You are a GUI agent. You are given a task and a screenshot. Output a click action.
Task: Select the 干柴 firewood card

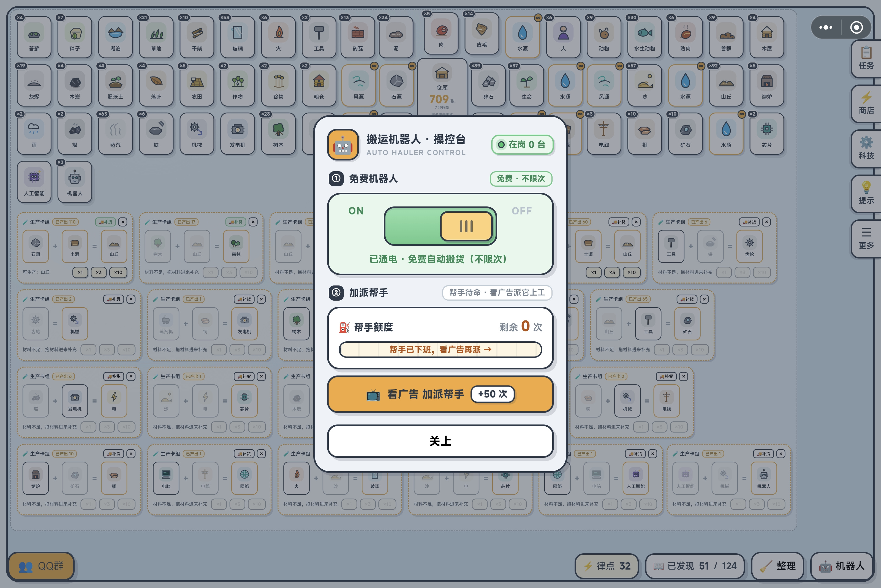pyautogui.click(x=197, y=37)
